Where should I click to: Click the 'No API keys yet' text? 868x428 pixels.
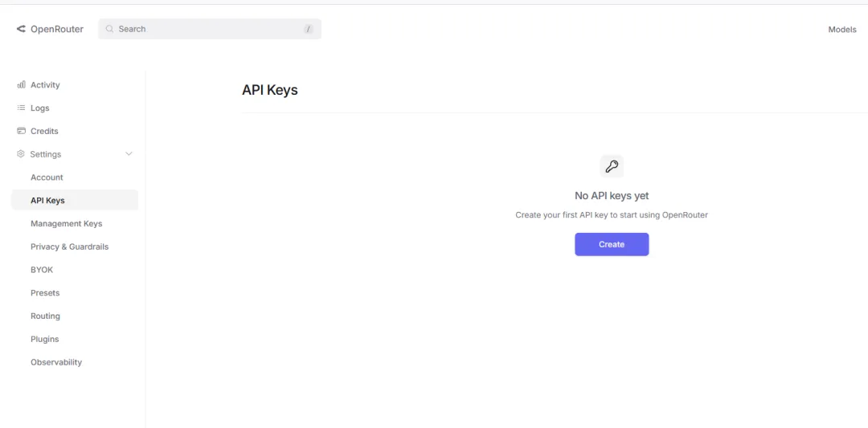point(612,196)
